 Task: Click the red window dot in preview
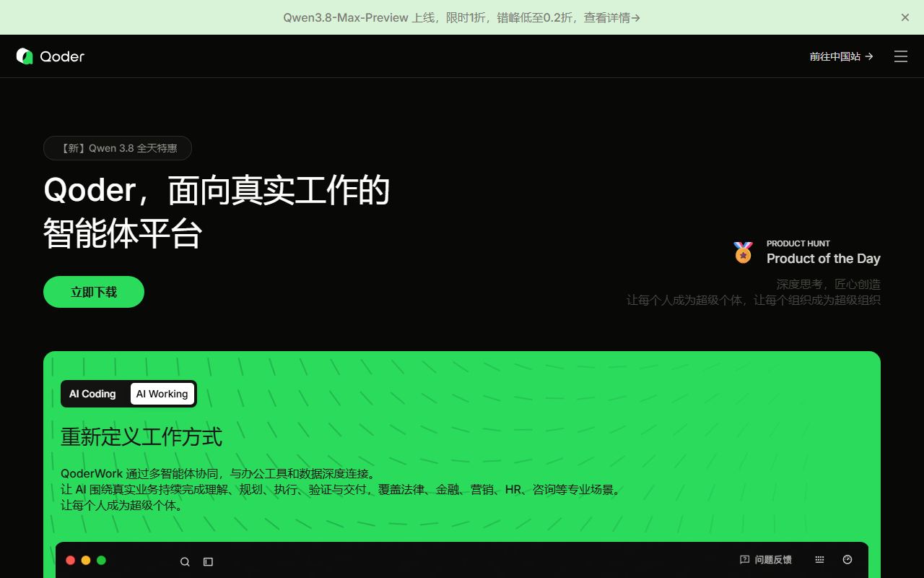(x=71, y=560)
